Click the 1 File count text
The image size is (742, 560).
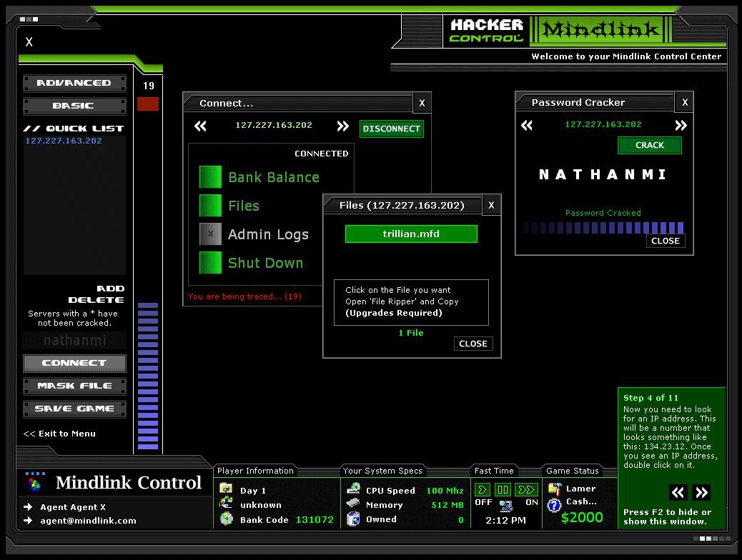(411, 333)
